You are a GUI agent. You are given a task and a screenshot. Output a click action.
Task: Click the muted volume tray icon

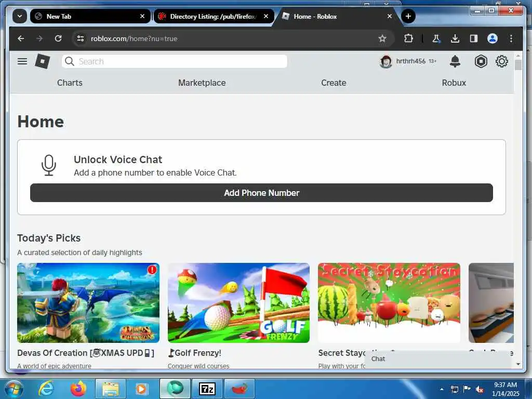click(x=480, y=389)
